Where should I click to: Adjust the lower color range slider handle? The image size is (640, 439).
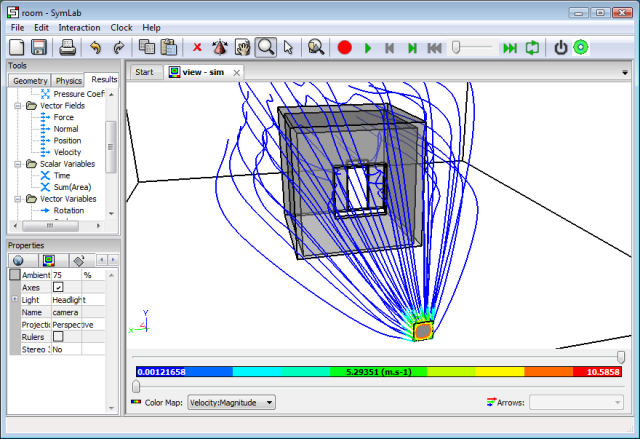point(136,386)
